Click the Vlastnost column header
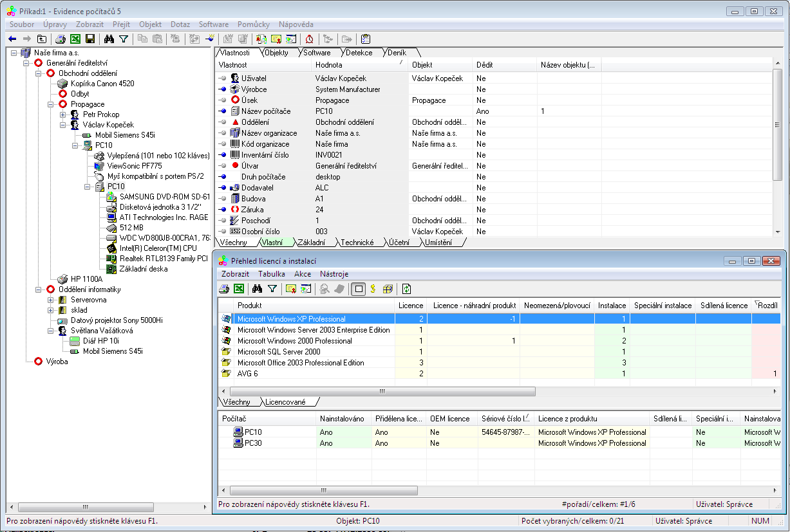The width and height of the screenshot is (790, 532). (x=264, y=65)
